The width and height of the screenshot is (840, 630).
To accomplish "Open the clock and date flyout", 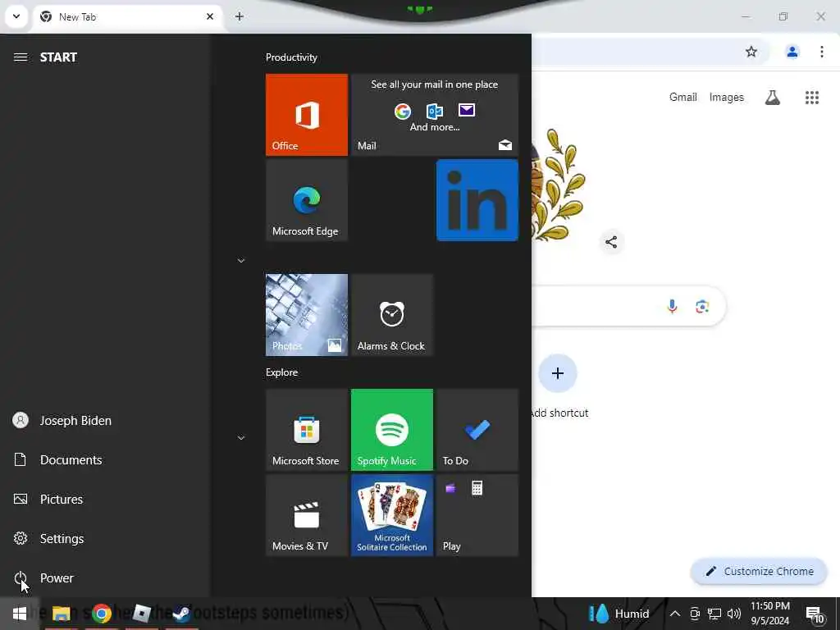I will click(769, 614).
